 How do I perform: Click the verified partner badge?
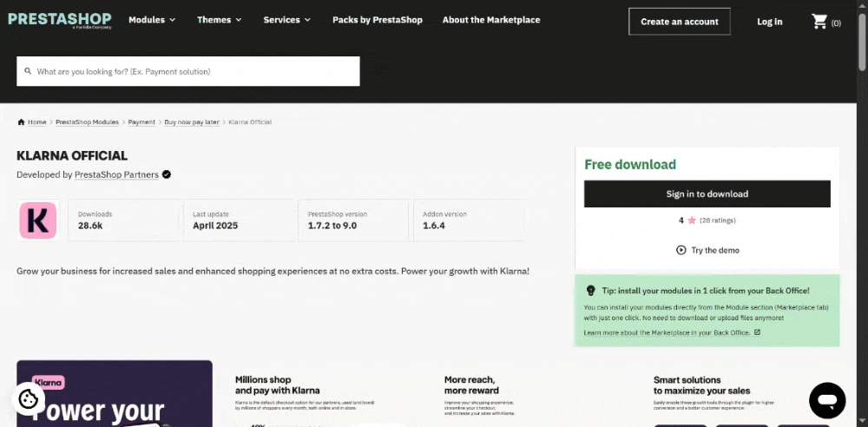tap(167, 174)
